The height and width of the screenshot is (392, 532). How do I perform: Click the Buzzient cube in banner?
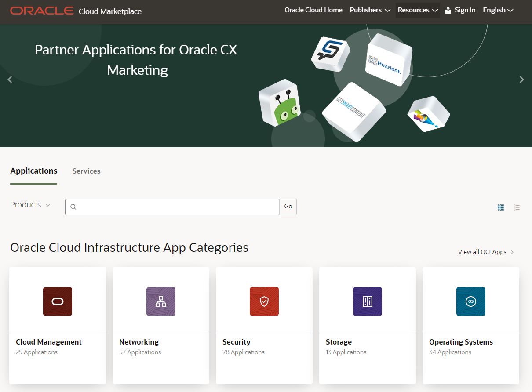(388, 59)
